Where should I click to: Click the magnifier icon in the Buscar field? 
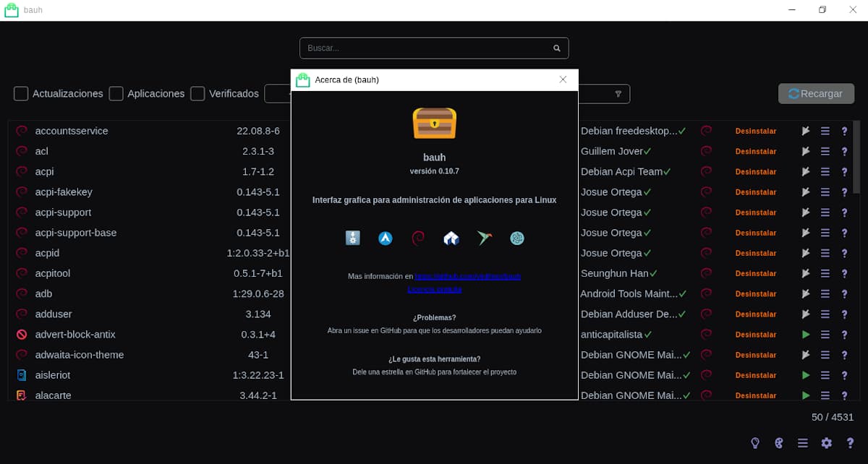click(557, 48)
